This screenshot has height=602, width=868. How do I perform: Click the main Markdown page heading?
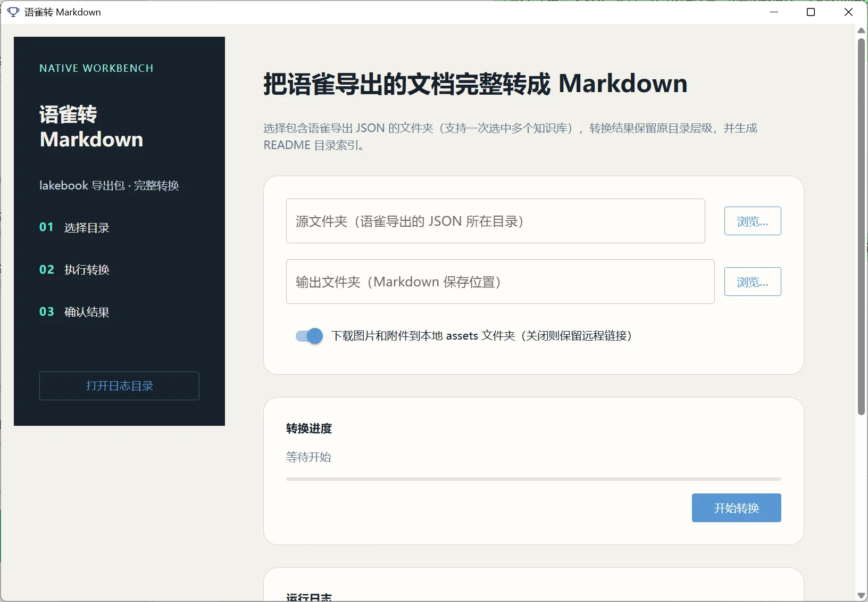point(475,84)
